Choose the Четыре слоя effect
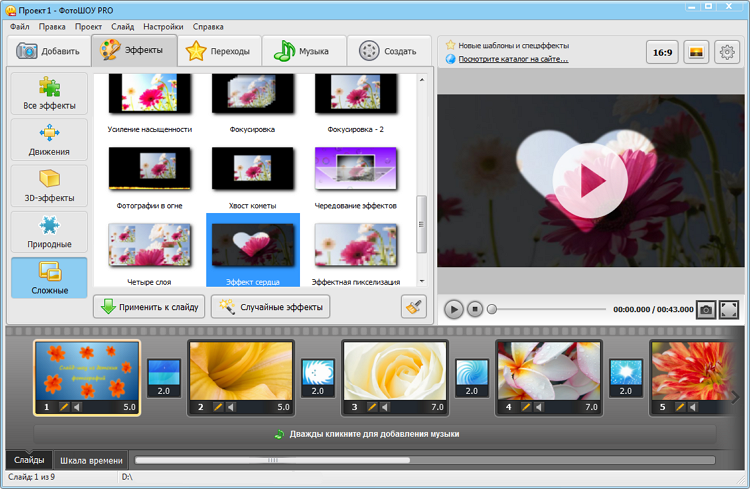The height and width of the screenshot is (489, 750). click(150, 245)
